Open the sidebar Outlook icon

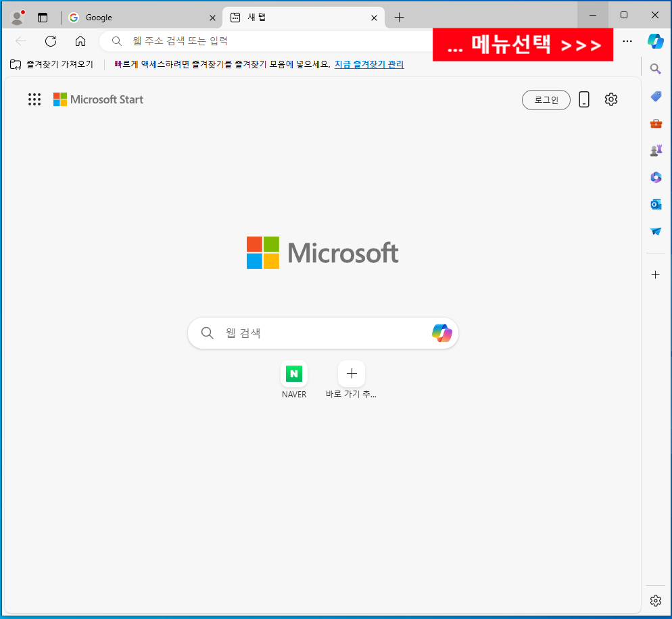pos(655,204)
